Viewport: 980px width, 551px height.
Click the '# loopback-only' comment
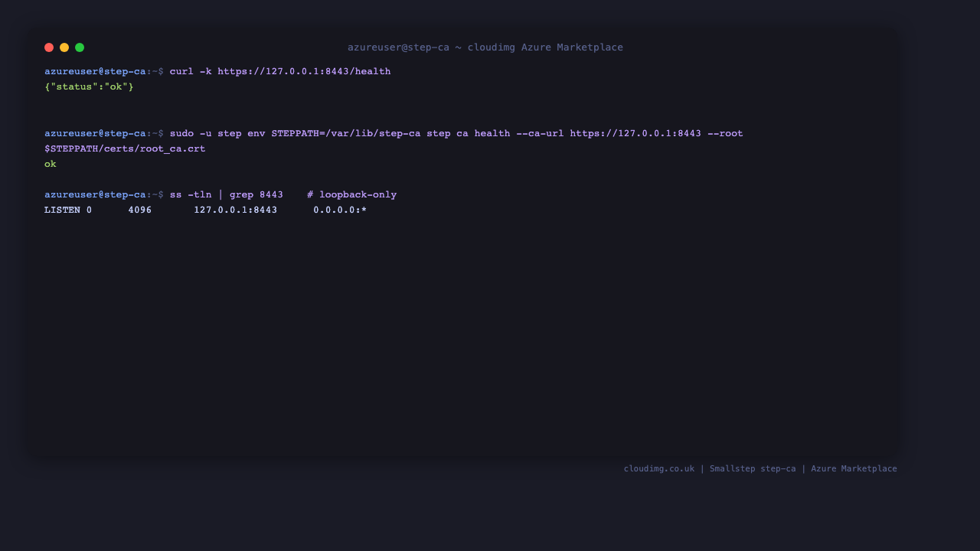pos(352,194)
